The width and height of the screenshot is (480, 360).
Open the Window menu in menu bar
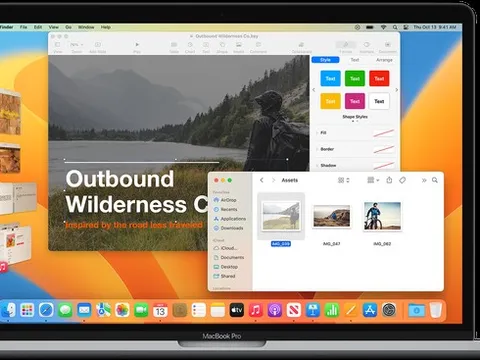point(86,27)
